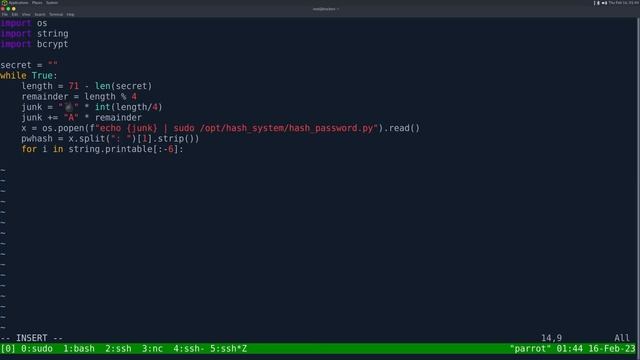
Task: Click 'string.printable[:-6]' in for loop
Action: click(123, 149)
